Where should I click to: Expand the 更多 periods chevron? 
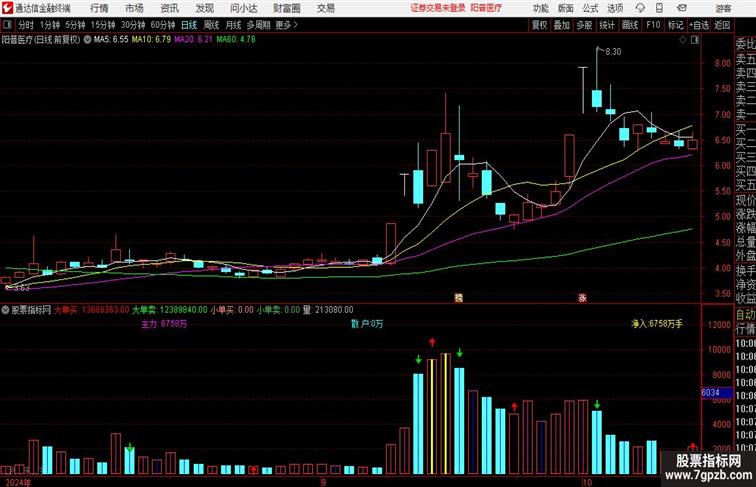point(287,25)
